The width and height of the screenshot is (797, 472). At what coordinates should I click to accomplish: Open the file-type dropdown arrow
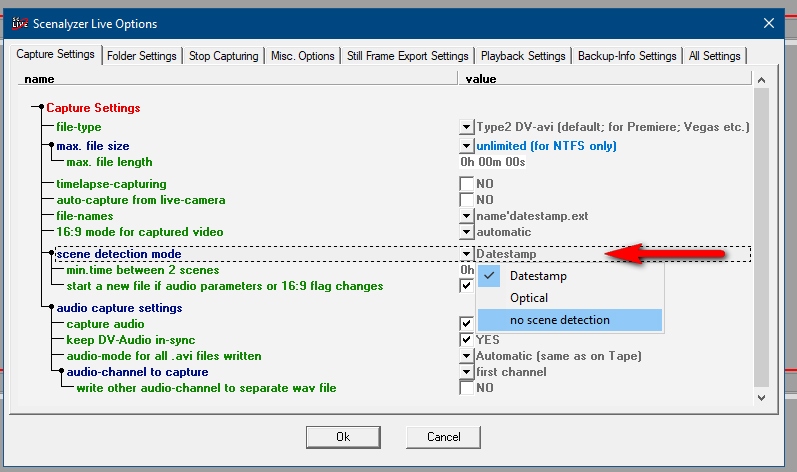(x=466, y=127)
